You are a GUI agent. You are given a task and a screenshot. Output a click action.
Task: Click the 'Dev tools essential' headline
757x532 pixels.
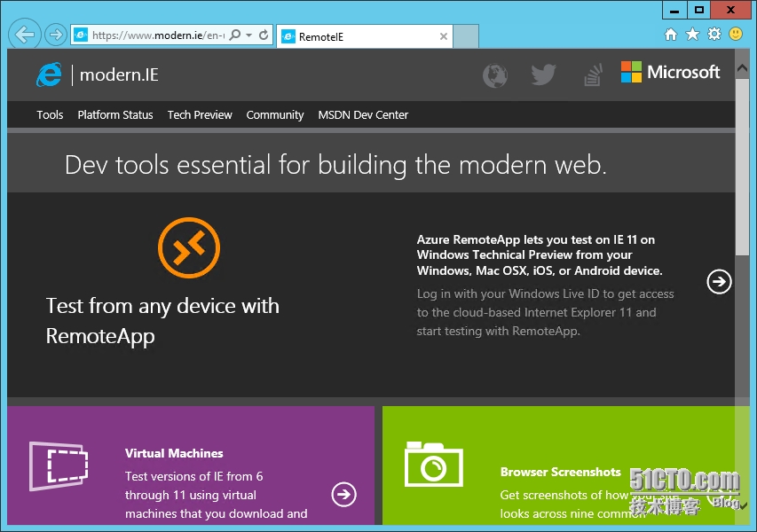click(x=335, y=165)
